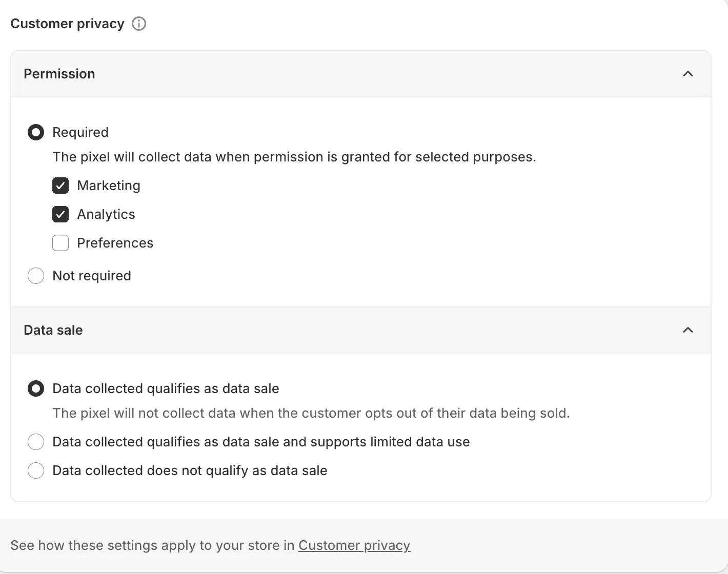Screen dimensions: 728x574
Task: Collapse the Data sale section chevron
Action: [688, 330]
